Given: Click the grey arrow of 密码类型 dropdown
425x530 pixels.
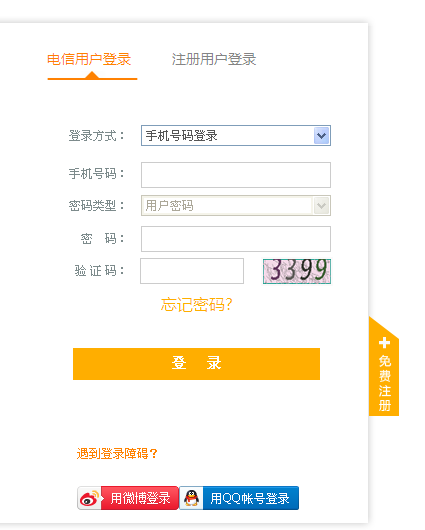Looking at the screenshot, I should click(x=321, y=206).
